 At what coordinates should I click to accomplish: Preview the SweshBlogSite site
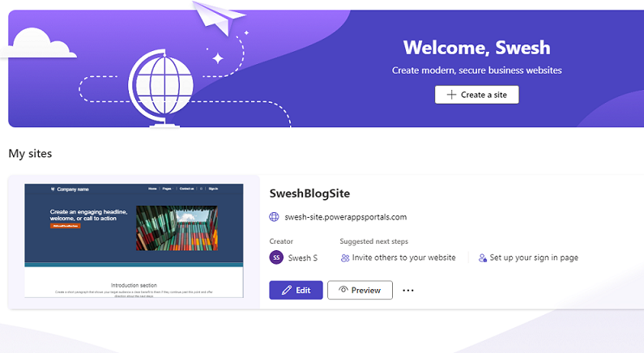click(x=360, y=290)
